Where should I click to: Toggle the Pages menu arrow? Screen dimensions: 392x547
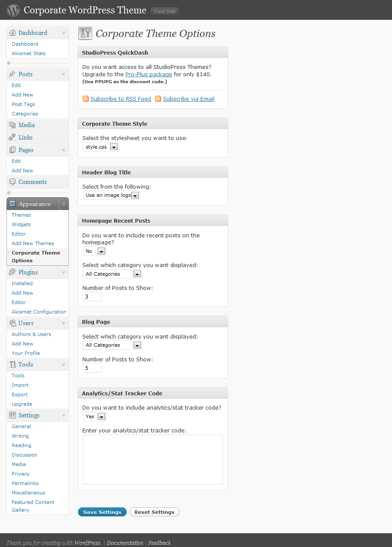(63, 150)
